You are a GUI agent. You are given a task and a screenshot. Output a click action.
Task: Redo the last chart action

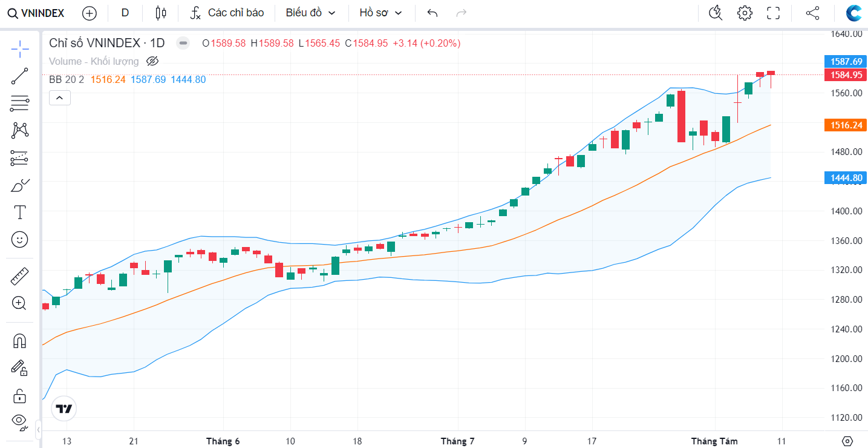click(x=461, y=13)
